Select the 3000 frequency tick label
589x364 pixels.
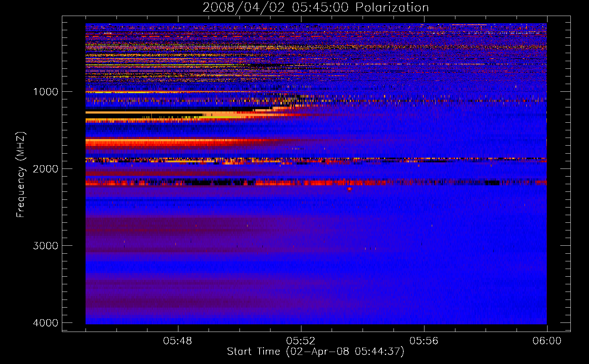point(46,246)
